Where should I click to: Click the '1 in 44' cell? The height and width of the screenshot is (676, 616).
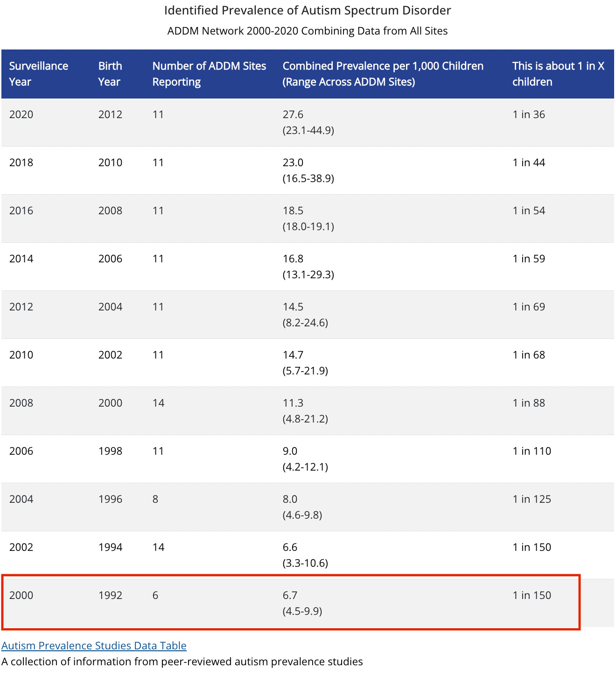(529, 162)
